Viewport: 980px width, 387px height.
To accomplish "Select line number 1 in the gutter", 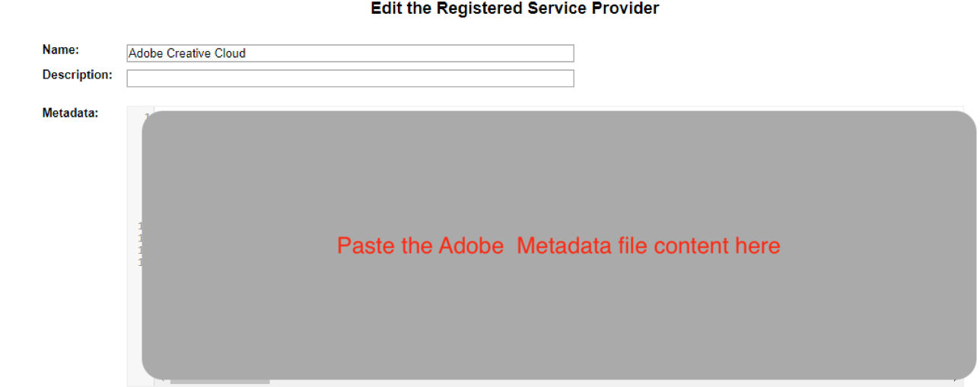I will pos(146,116).
